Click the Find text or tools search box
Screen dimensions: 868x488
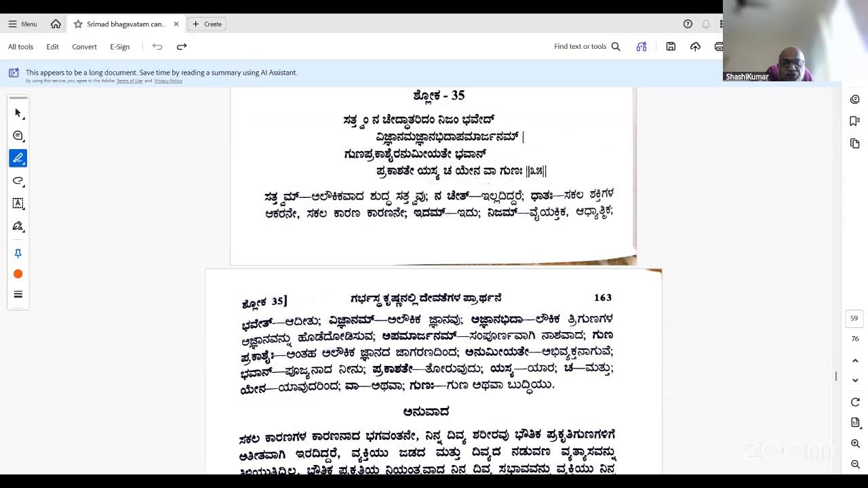pyautogui.click(x=587, y=47)
